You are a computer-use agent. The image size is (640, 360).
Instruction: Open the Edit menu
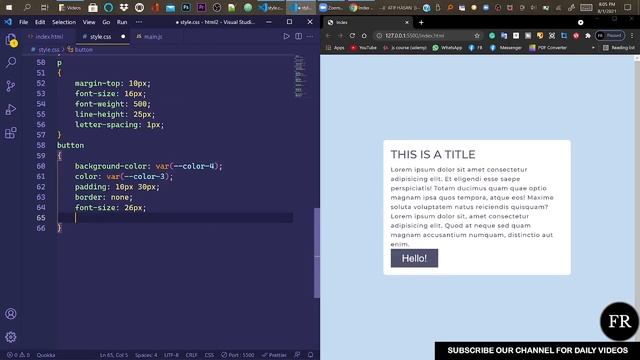click(40, 22)
